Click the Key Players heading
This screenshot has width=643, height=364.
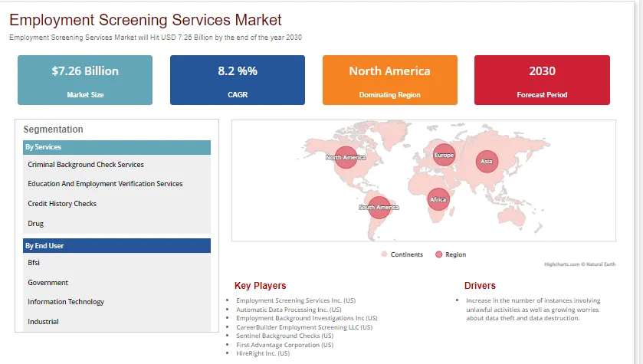coord(261,286)
